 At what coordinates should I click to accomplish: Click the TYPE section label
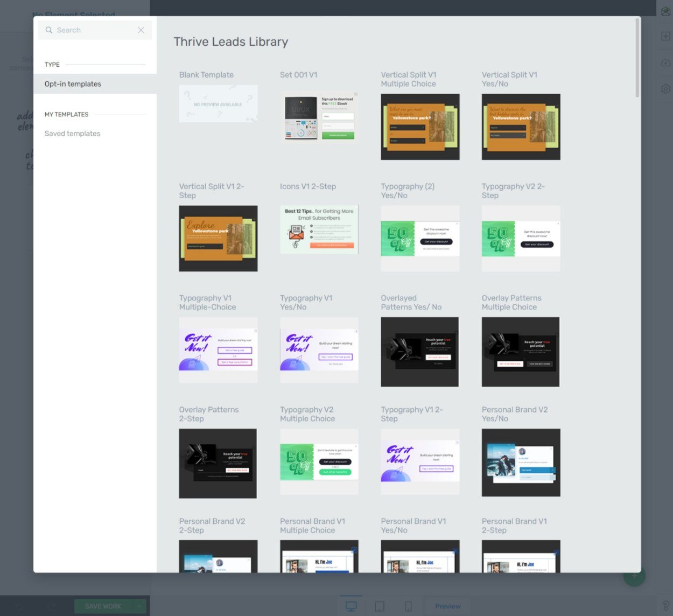52,65
